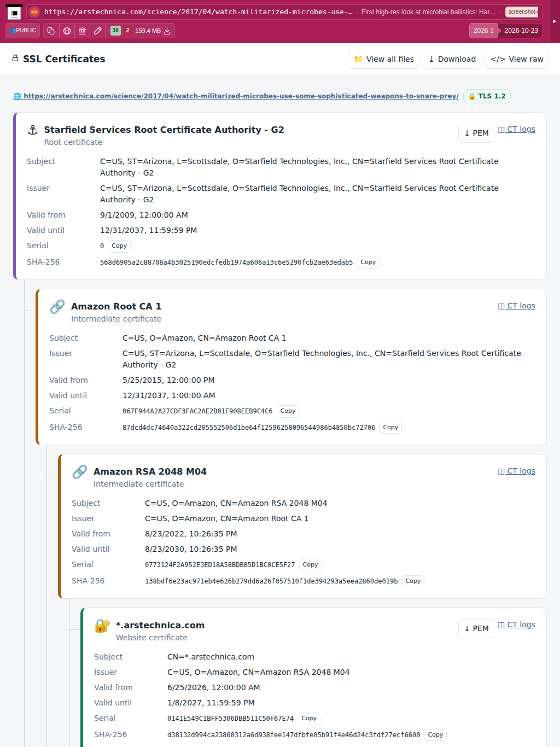Viewport: 560px width, 747px height.
Task: Click the archive institution (bank) icon
Action: coord(82,31)
